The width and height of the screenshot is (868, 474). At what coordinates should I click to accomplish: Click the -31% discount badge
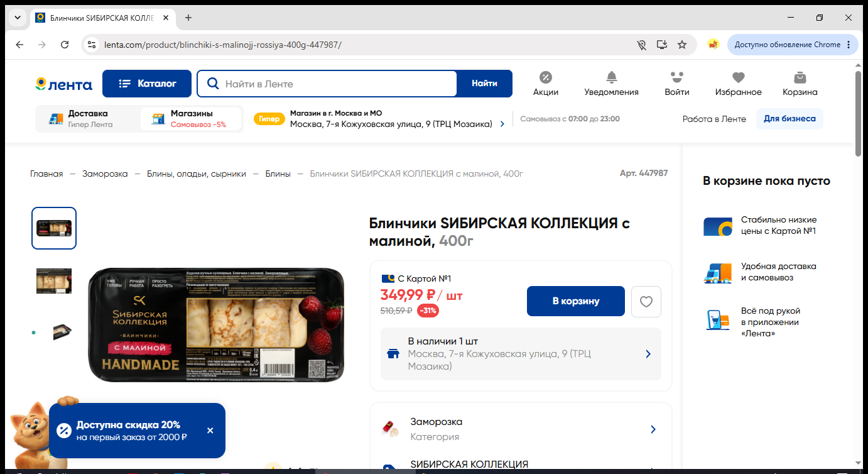coord(428,311)
